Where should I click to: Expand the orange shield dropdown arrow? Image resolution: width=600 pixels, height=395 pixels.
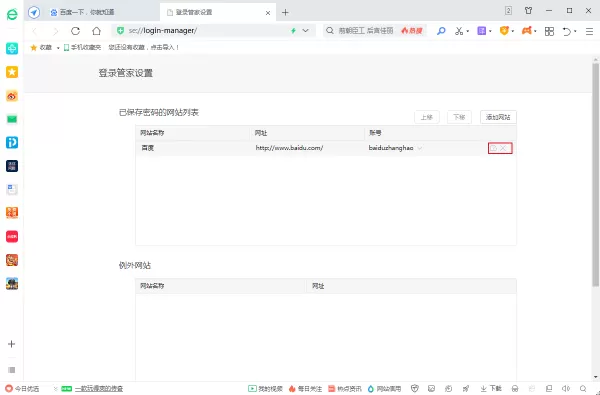pos(513,31)
